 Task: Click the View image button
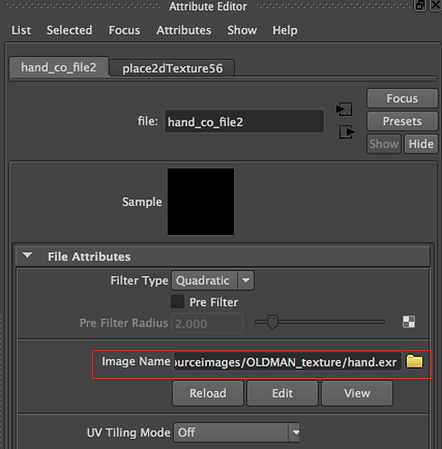coord(357,393)
